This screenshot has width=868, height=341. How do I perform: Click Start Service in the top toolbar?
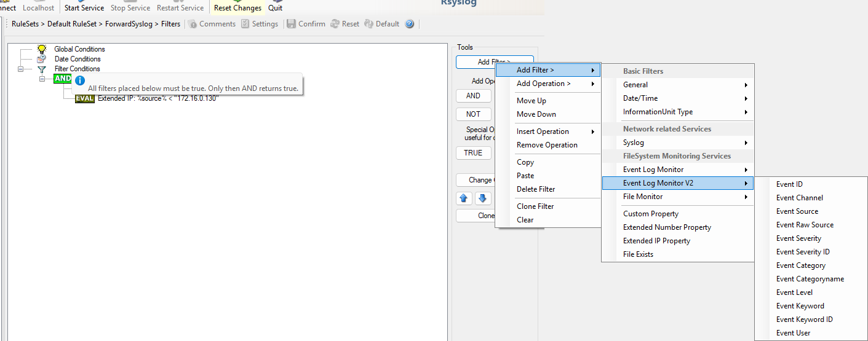(x=84, y=8)
